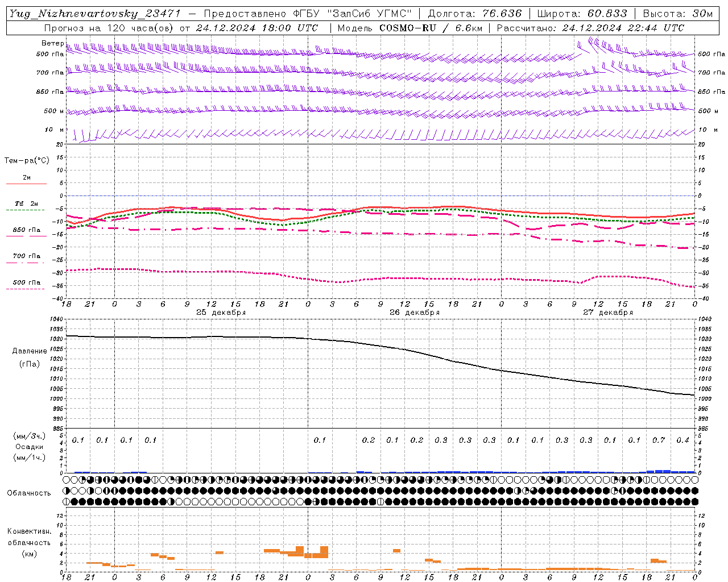Click the 'Осадки' precipitation label
728x582 pixels.
(30, 447)
